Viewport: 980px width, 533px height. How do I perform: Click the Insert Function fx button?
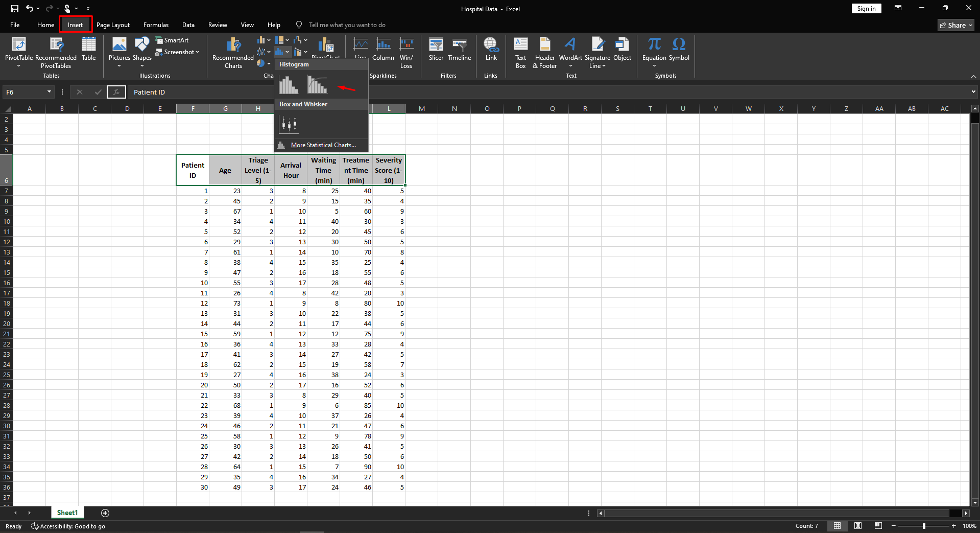[116, 92]
